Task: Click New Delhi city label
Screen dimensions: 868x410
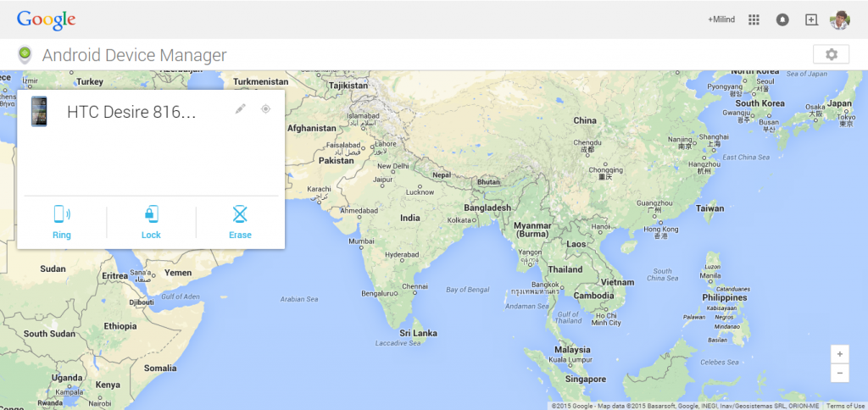Action: pos(393,166)
